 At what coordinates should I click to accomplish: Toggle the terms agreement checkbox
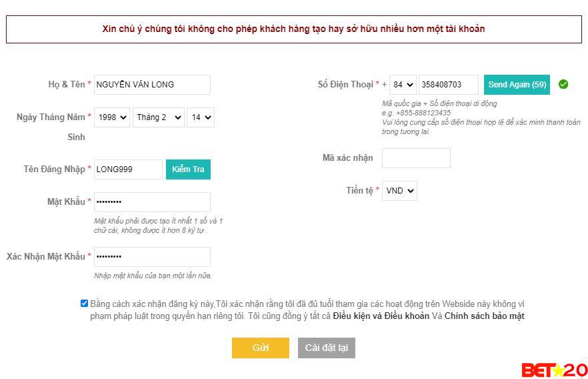point(84,304)
